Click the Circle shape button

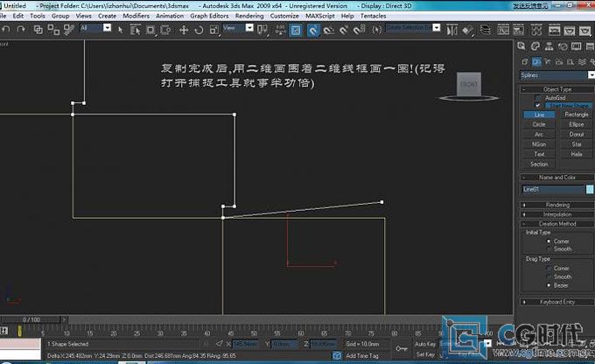(x=539, y=124)
